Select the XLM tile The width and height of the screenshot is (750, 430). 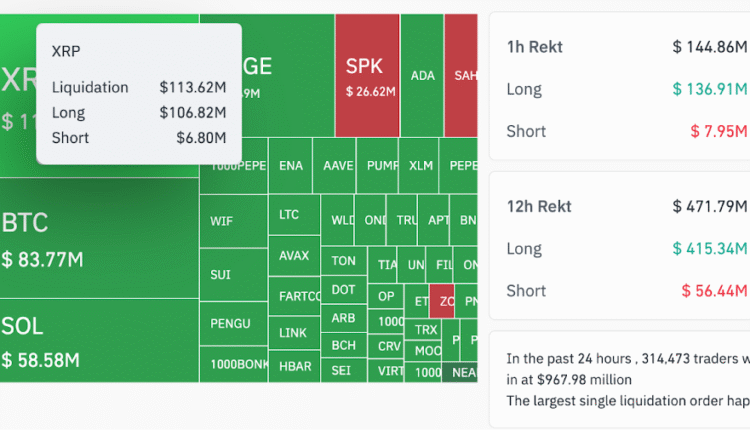click(420, 165)
